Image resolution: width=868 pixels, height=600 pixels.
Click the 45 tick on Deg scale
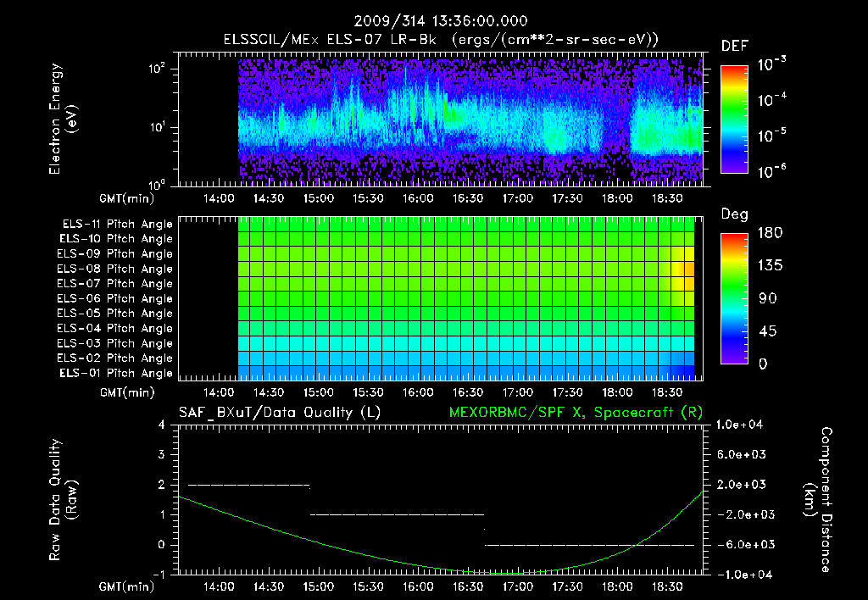767,331
